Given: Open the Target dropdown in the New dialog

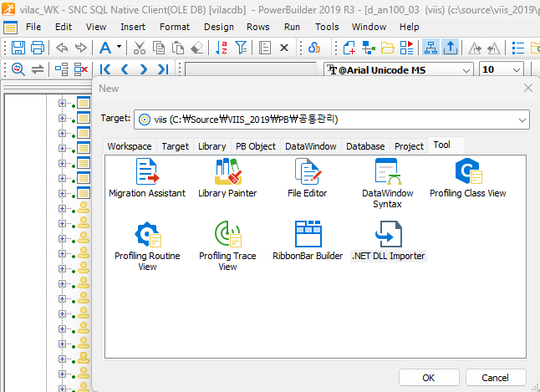Looking at the screenshot, I should click(522, 120).
